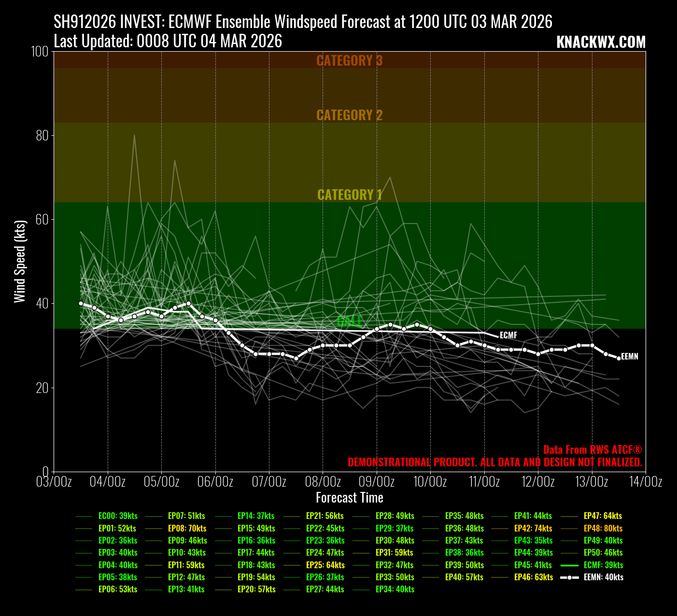Click the green ECMF line swatch in legend
The image size is (677, 616).
pos(569,565)
